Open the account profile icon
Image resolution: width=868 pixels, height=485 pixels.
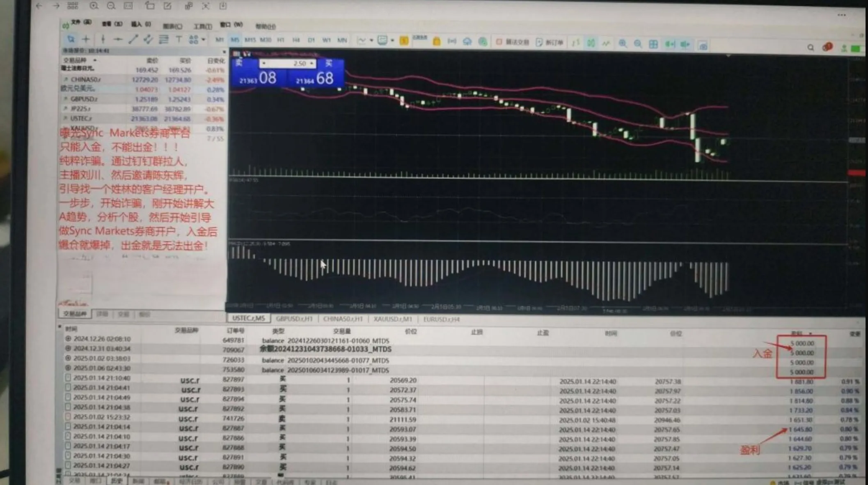[844, 48]
